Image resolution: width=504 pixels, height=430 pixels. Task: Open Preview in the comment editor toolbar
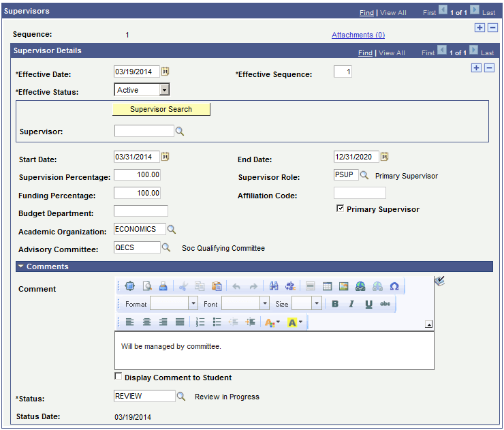point(147,286)
